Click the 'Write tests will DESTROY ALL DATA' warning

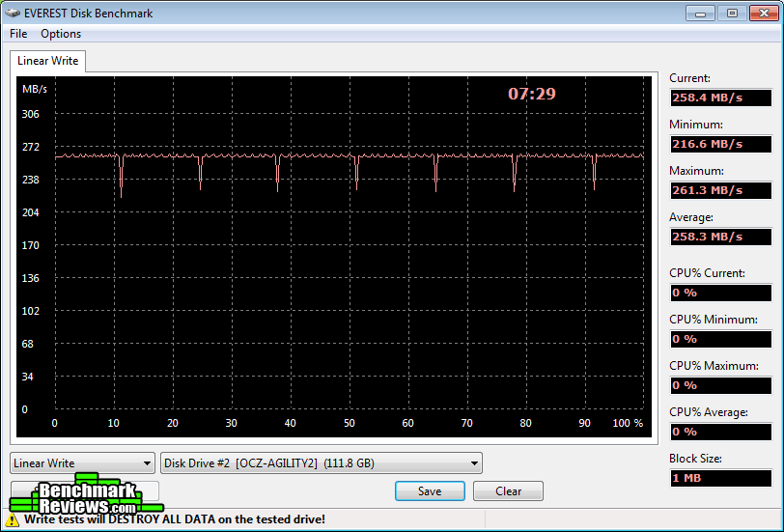[x=175, y=519]
